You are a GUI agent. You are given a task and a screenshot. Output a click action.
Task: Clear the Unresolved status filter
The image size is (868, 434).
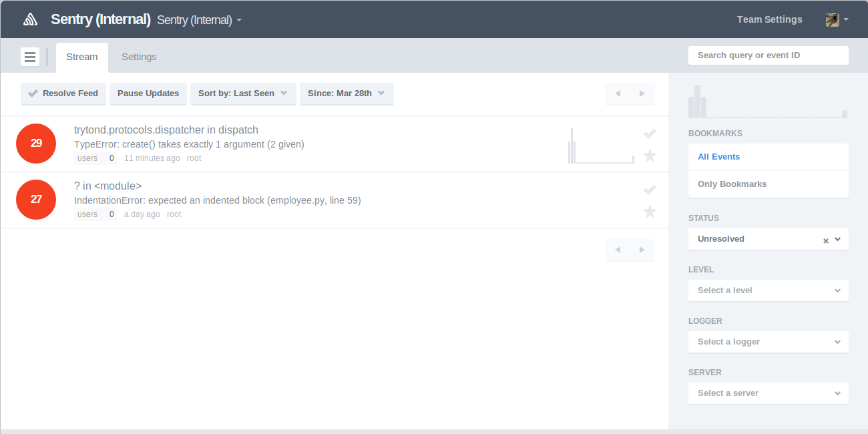(x=825, y=239)
